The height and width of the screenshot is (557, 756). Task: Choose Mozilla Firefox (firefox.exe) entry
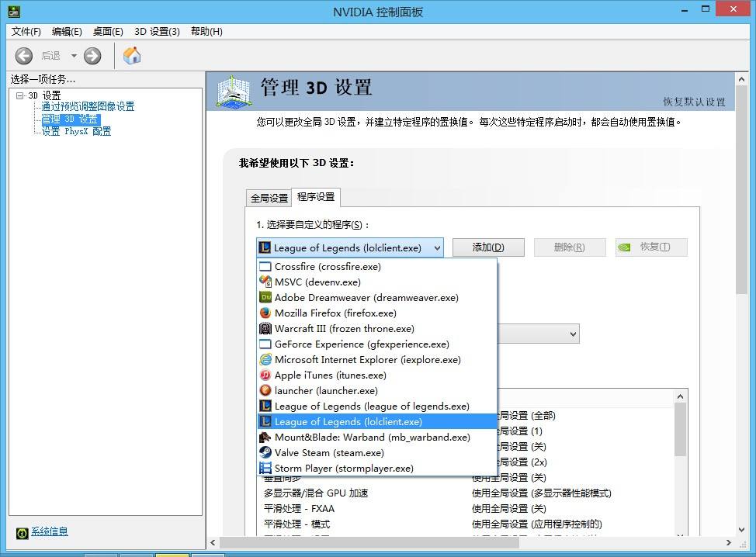[377, 313]
